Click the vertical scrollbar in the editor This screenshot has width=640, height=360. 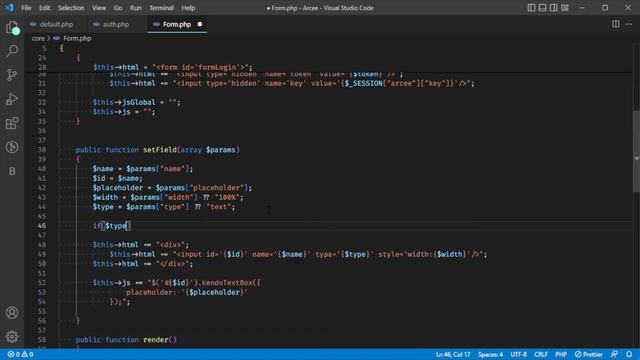636,151
